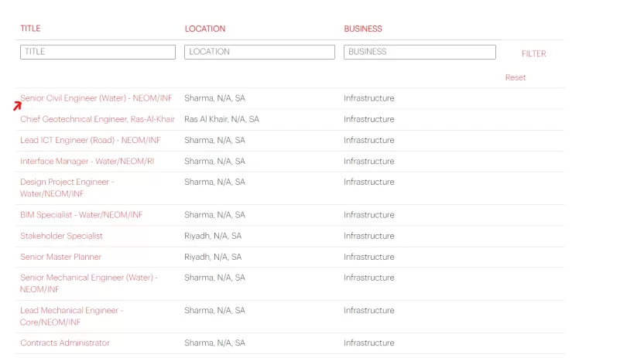
Task: Click the red arrow beside first listing
Action: coord(16,106)
